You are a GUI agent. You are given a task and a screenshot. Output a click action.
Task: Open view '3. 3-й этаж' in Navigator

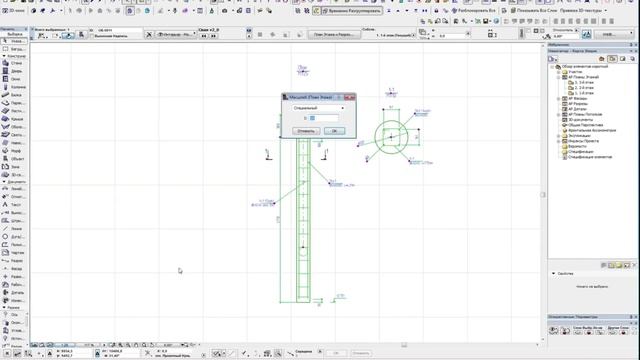pos(581,82)
